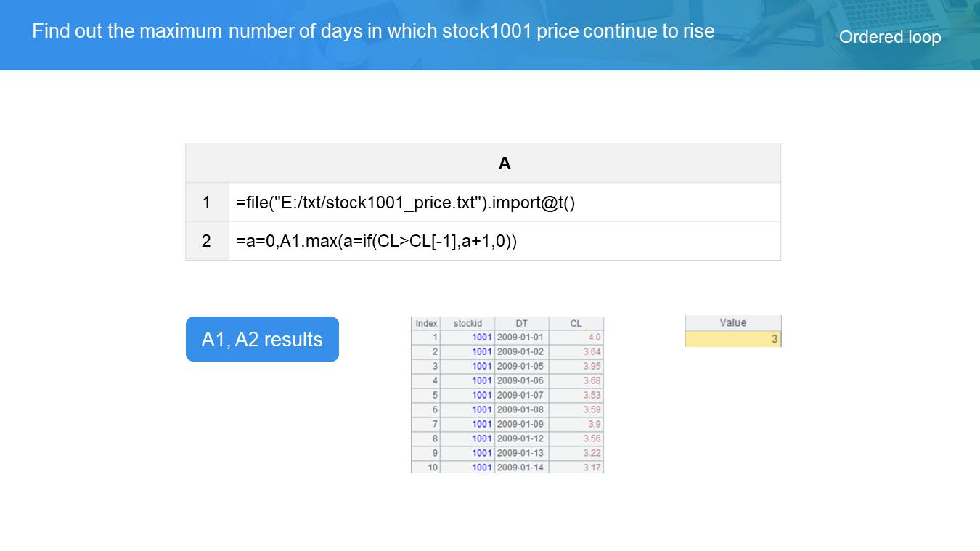
Task: Select the highlighted Value cell showing 3
Action: coord(732,339)
